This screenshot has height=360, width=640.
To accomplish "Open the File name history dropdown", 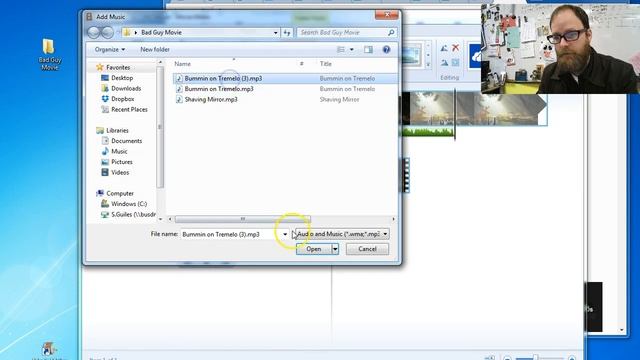I will click(285, 234).
